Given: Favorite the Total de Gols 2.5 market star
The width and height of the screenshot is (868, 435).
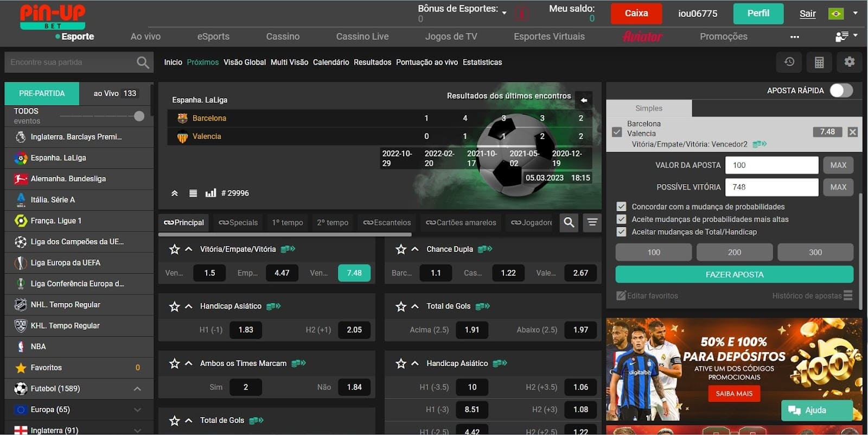Looking at the screenshot, I should [401, 306].
